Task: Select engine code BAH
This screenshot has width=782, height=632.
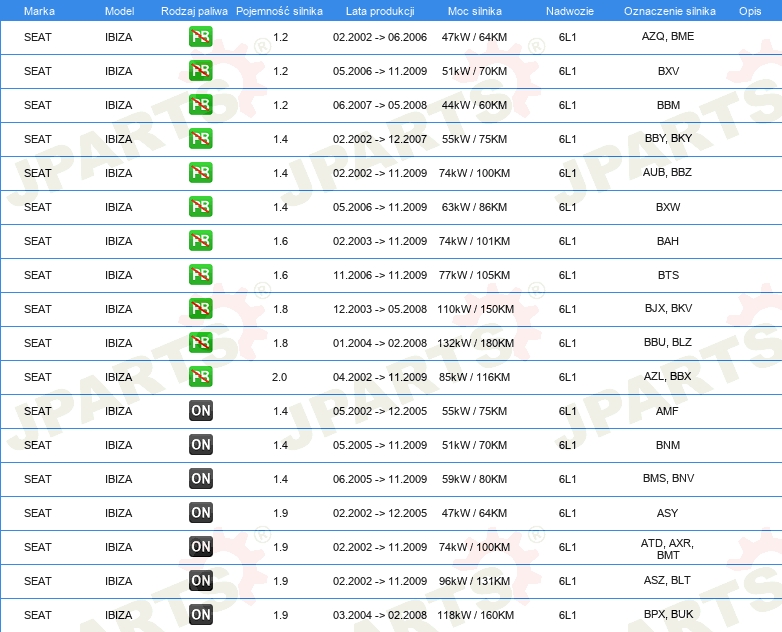Action: coord(668,241)
